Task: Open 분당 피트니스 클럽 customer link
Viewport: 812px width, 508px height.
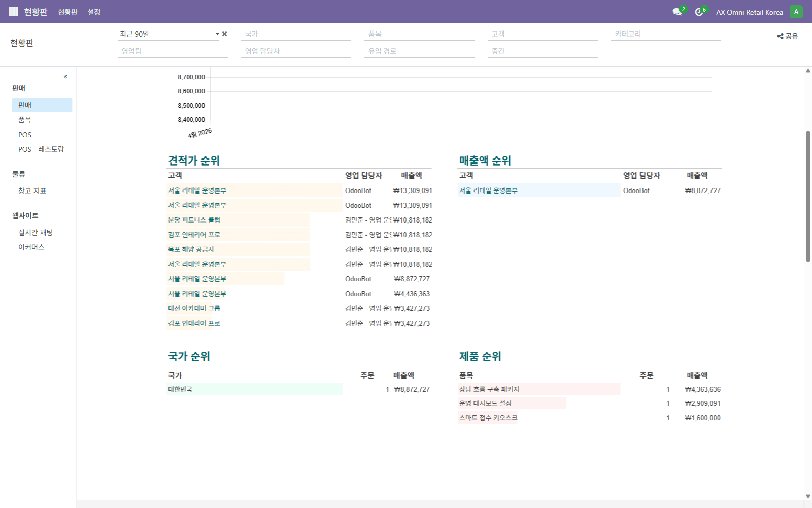Action: [194, 220]
